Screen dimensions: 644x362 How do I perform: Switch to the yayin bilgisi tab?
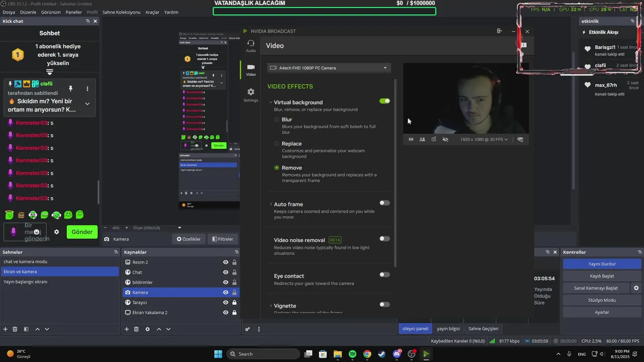point(448,329)
